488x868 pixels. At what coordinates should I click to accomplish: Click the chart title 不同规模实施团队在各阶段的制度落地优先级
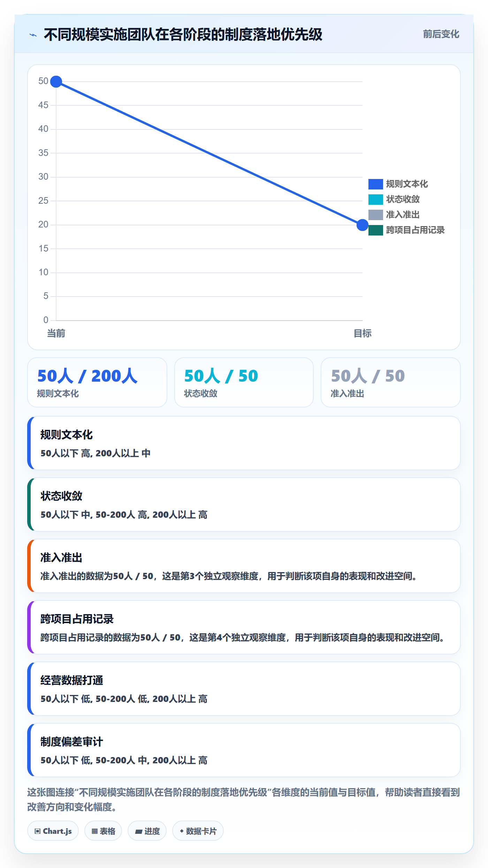click(x=183, y=35)
